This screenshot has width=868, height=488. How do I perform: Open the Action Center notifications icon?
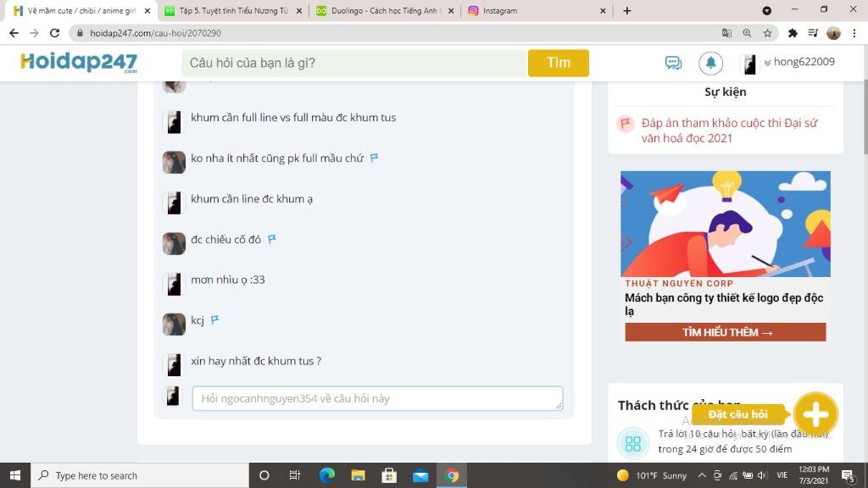coord(848,475)
